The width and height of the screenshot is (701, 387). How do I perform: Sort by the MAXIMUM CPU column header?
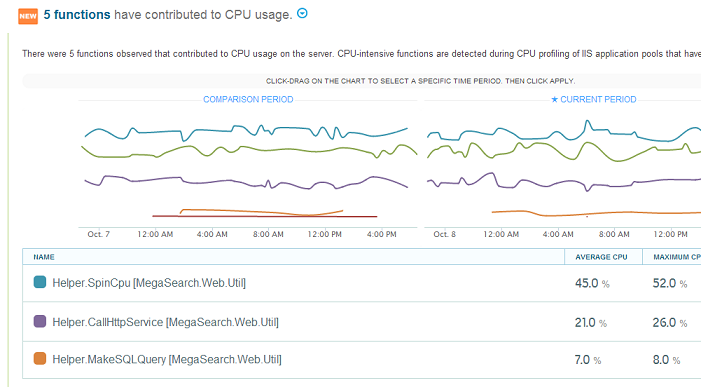tap(677, 257)
